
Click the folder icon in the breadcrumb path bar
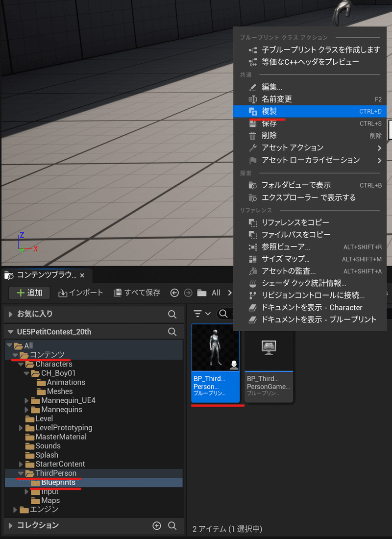pos(202,293)
